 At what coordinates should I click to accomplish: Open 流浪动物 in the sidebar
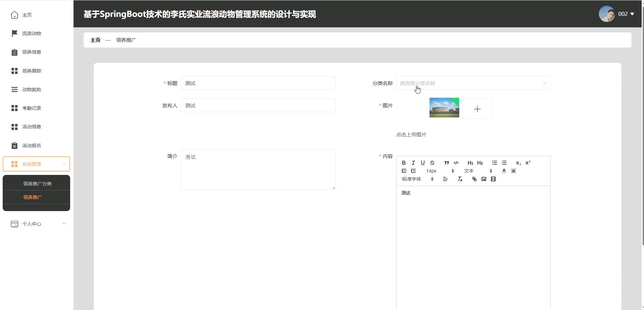[31, 33]
